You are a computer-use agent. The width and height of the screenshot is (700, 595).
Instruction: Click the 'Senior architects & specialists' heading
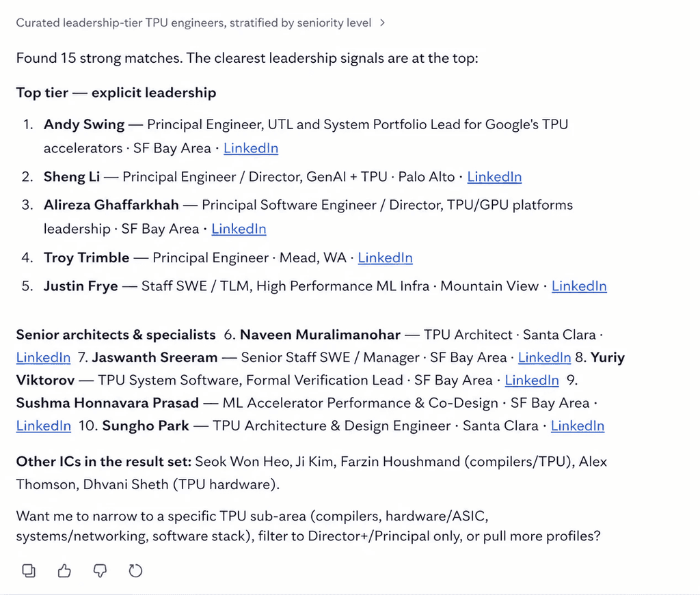116,335
